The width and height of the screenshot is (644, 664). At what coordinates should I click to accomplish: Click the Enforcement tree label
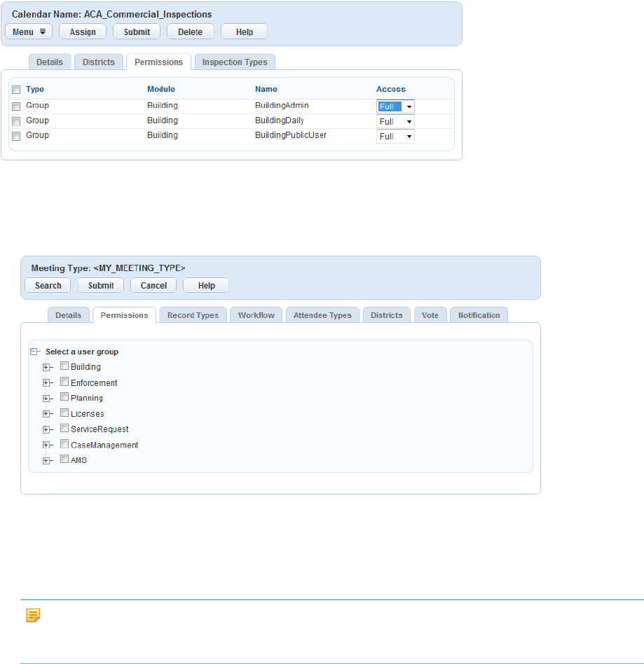(94, 383)
